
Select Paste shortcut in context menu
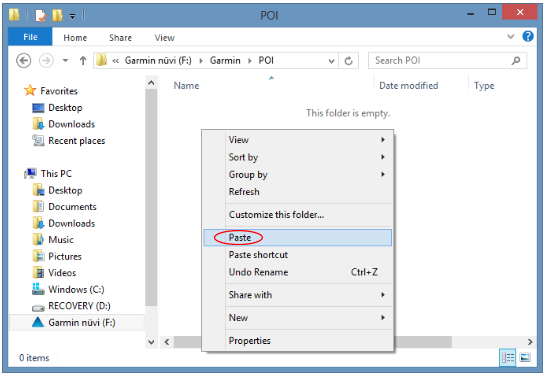click(298, 255)
